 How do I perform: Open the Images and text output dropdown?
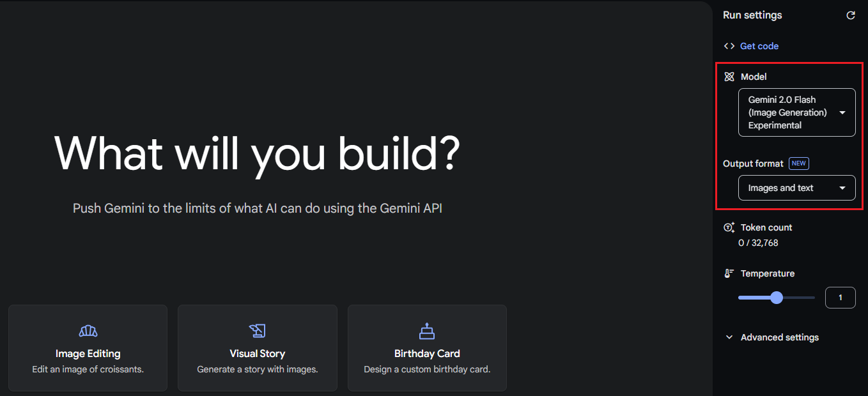796,188
